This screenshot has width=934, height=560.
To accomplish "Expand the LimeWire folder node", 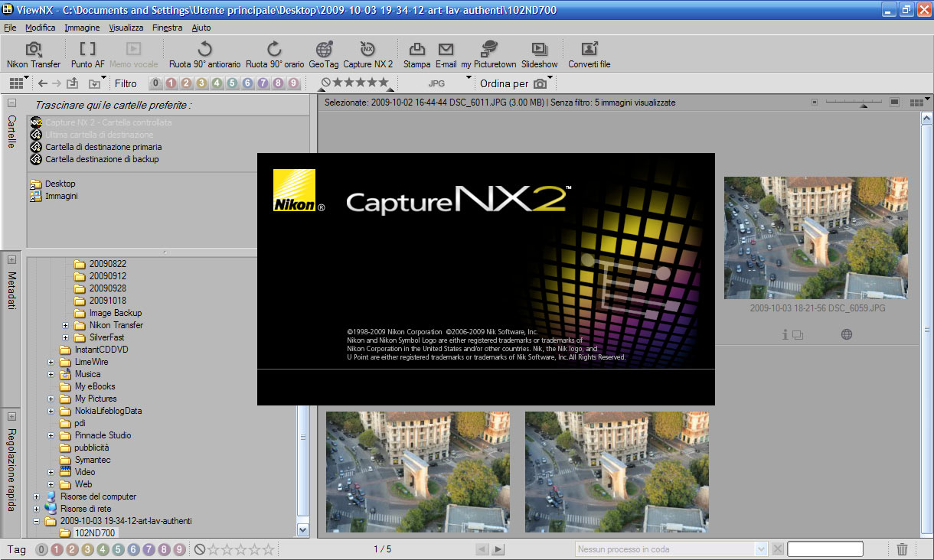I will point(51,362).
